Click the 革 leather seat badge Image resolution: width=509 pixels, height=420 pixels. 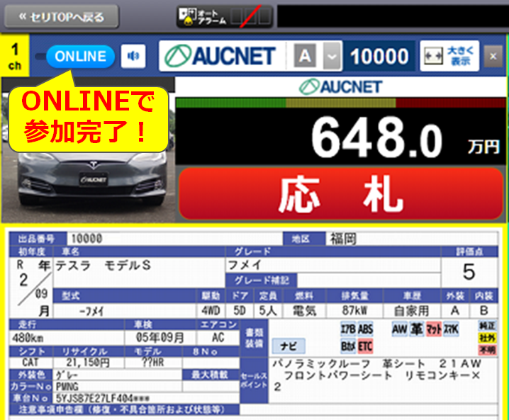point(417,329)
